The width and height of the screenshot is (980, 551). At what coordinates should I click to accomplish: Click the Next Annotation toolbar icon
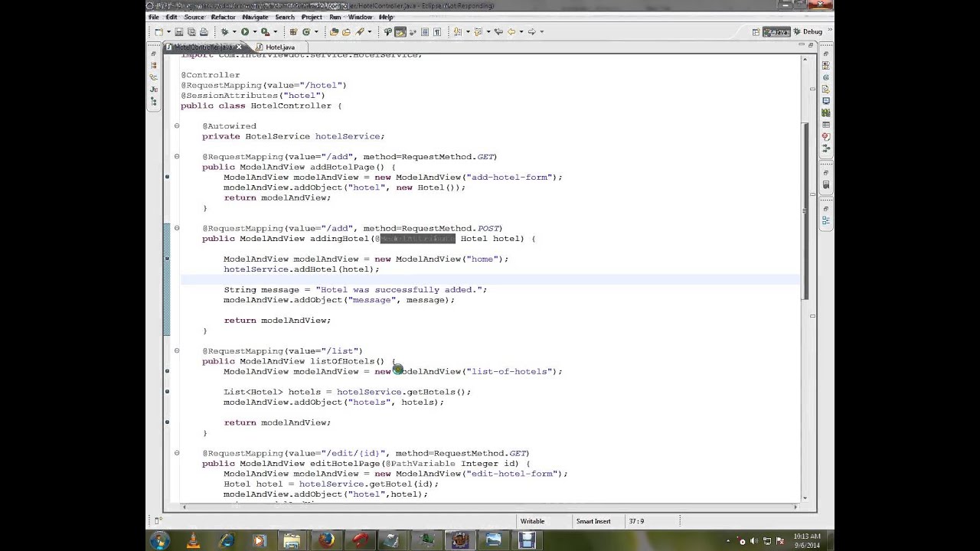(457, 31)
